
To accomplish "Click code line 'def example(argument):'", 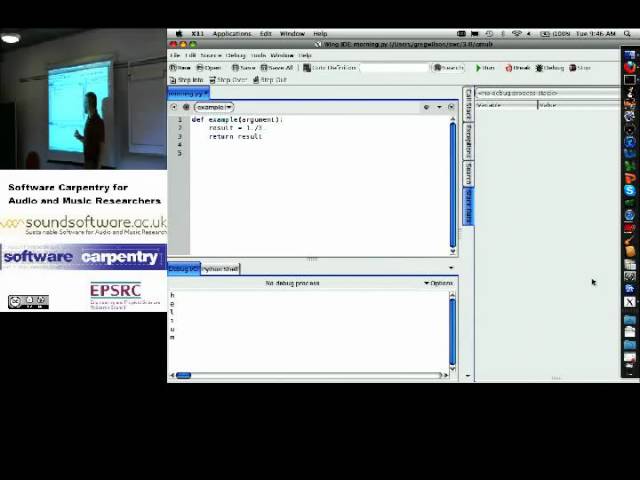I will click(x=237, y=120).
